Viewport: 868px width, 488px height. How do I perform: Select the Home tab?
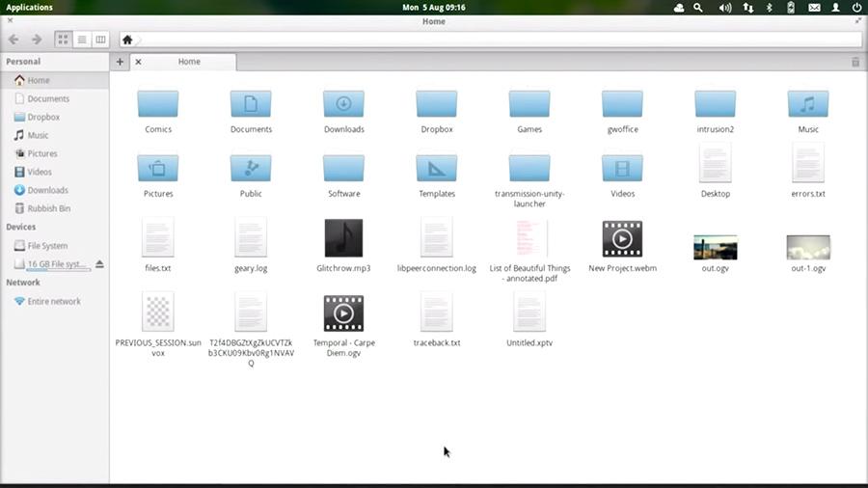click(x=189, y=62)
